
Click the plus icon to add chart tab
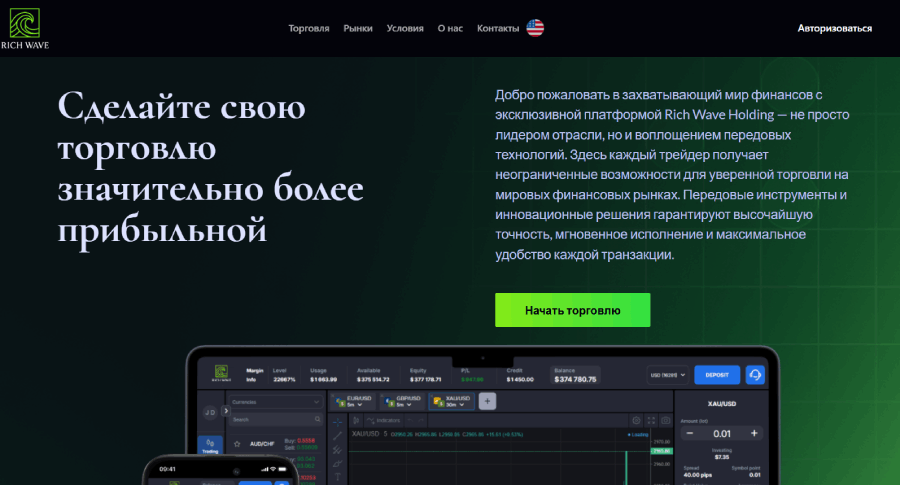487,401
